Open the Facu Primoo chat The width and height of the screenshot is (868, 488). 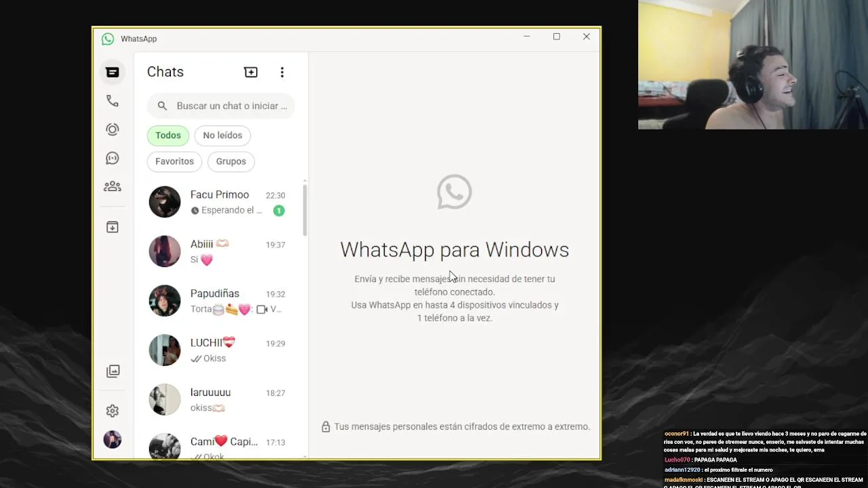click(x=220, y=202)
